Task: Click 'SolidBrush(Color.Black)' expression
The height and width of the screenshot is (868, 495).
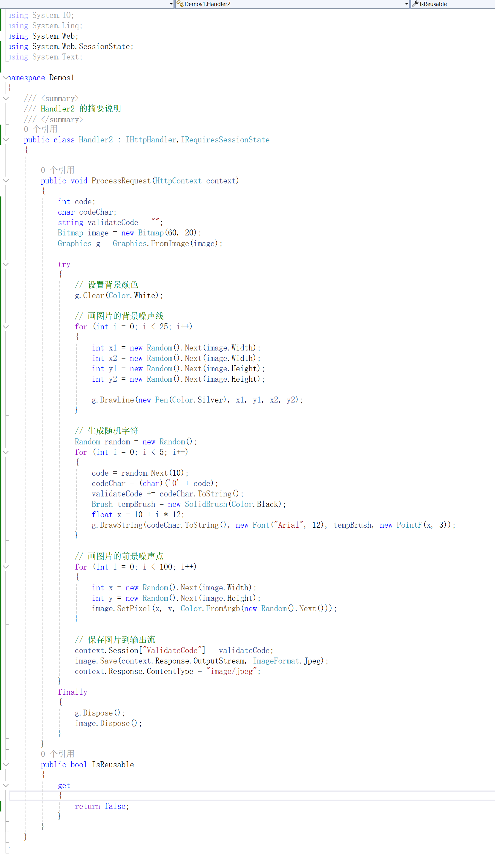Action: [233, 504]
